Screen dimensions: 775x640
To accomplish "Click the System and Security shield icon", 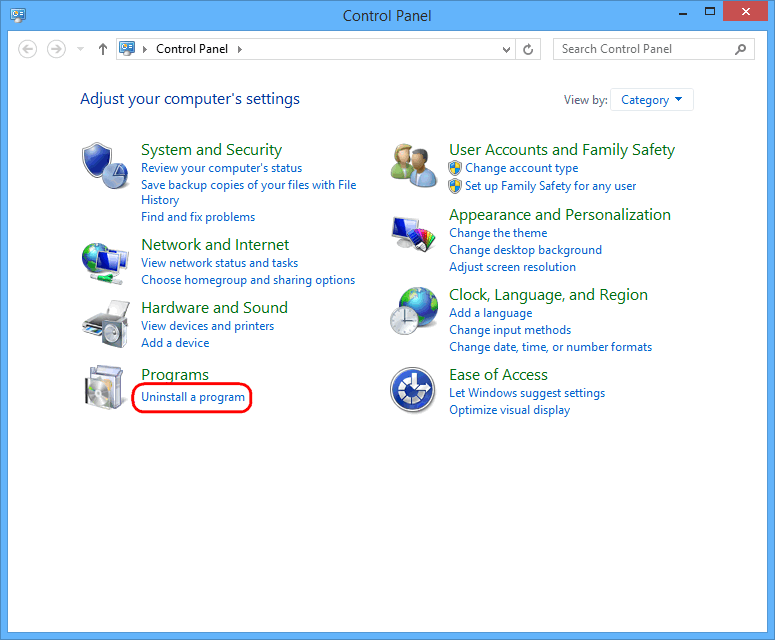I will click(x=105, y=166).
